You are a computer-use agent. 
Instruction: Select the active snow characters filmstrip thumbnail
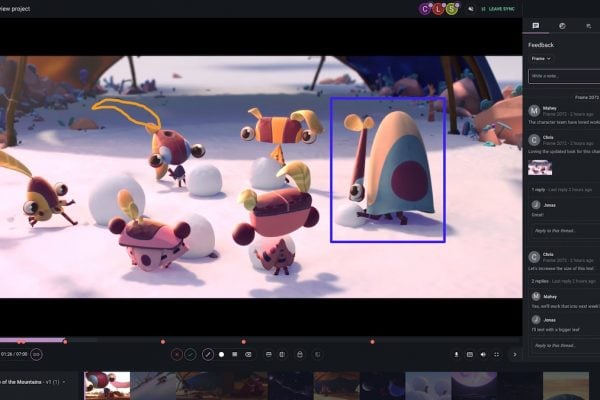[x=107, y=386]
